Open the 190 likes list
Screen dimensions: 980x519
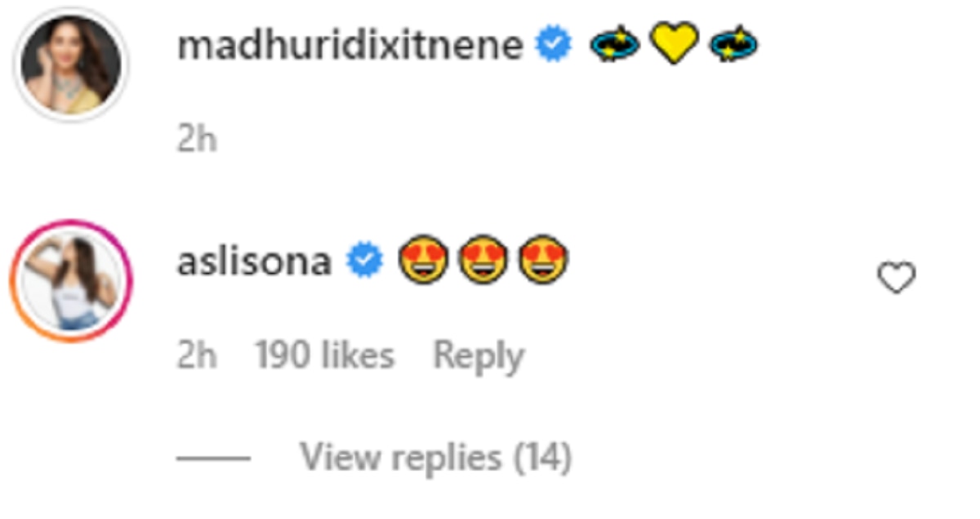tap(324, 356)
